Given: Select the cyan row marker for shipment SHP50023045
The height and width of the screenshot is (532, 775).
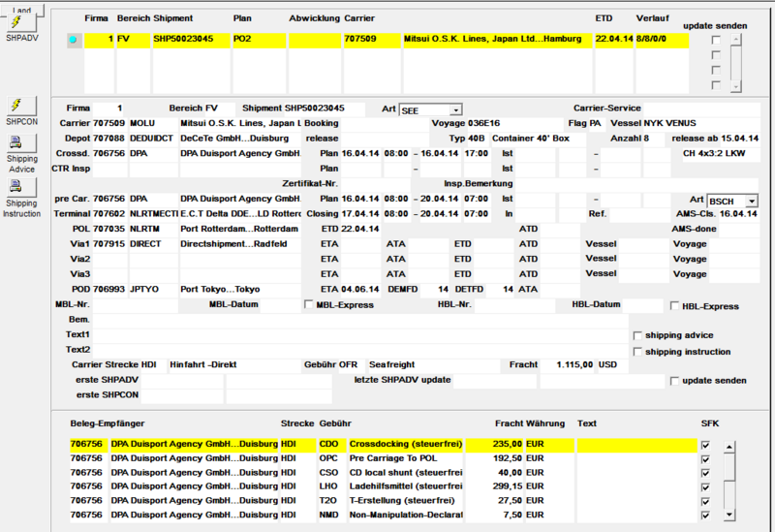Looking at the screenshot, I should point(75,40).
